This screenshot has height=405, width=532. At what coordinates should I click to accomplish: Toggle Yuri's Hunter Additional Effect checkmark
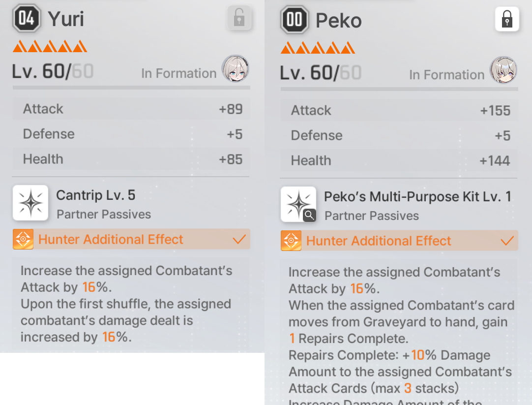pyautogui.click(x=239, y=239)
